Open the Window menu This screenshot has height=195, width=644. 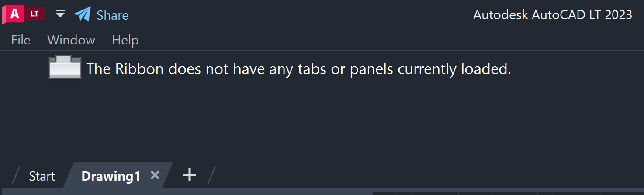point(71,40)
